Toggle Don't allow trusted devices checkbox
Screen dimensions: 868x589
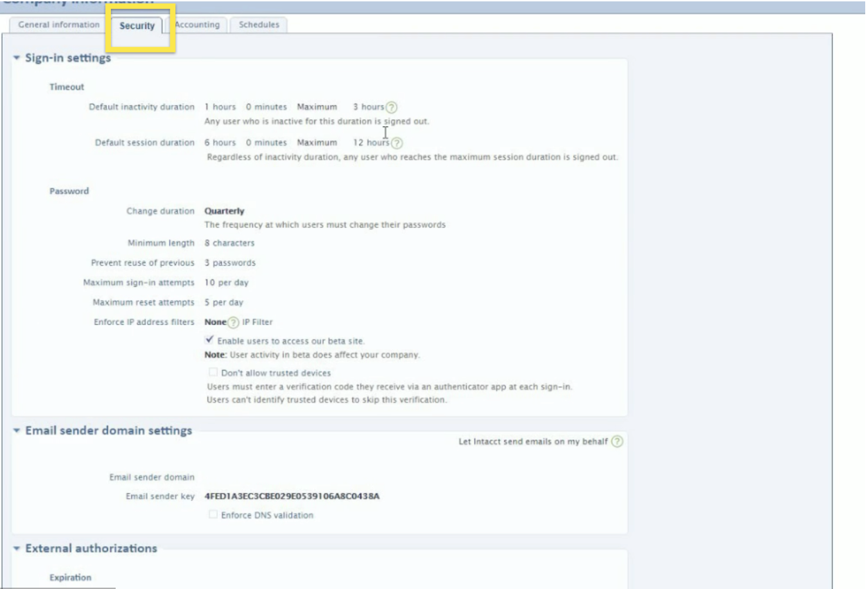pos(214,372)
